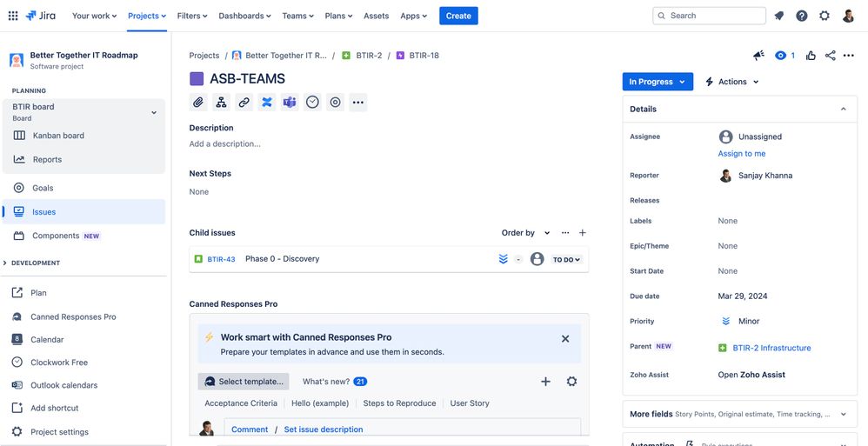The image size is (868, 446).
Task: Click the Confluence icon under title
Action: click(267, 103)
